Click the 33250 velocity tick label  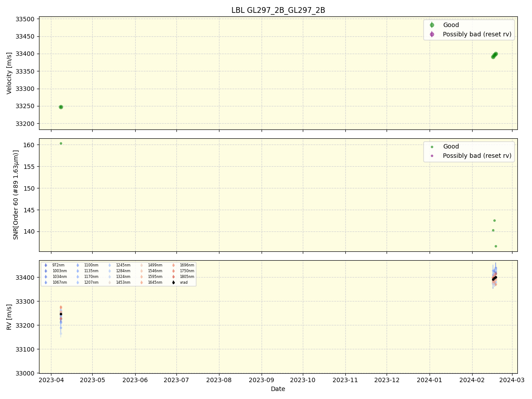point(26,106)
